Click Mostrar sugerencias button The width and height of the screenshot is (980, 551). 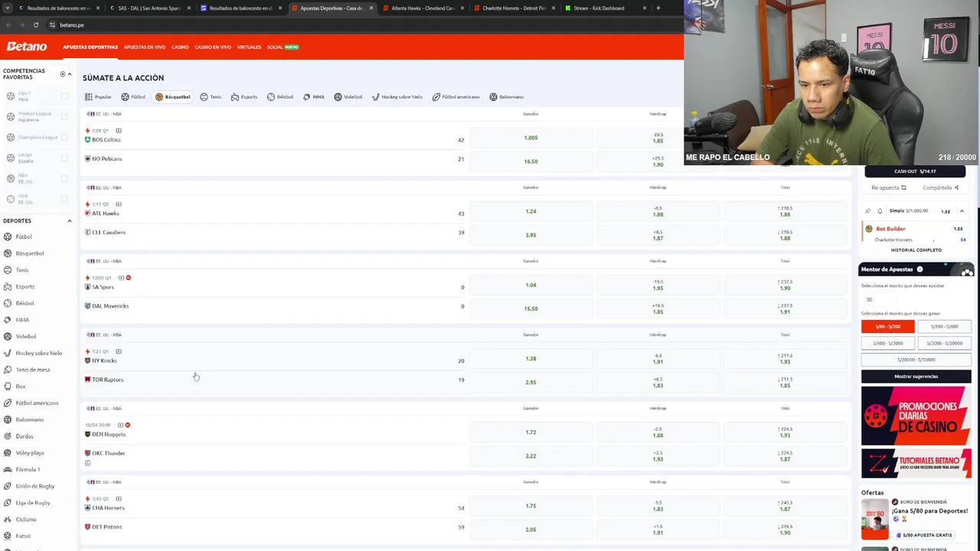(916, 377)
